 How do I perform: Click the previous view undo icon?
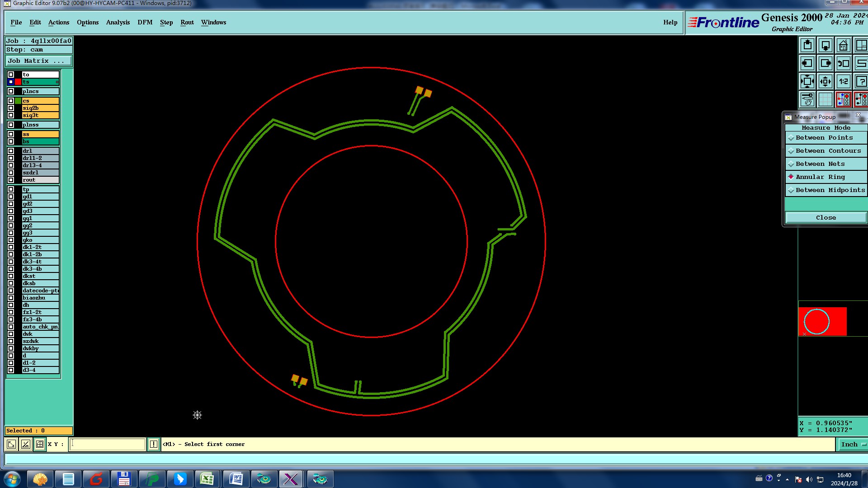(x=843, y=64)
